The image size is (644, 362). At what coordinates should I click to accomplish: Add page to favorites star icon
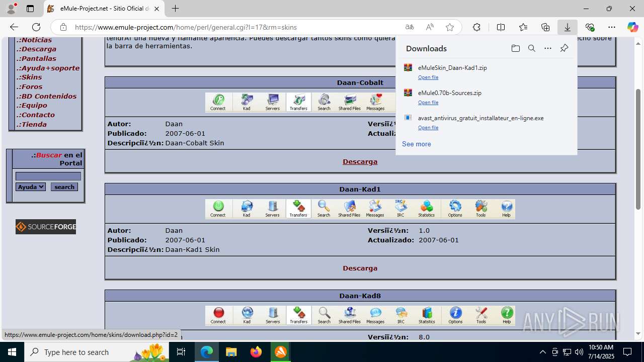tap(450, 27)
